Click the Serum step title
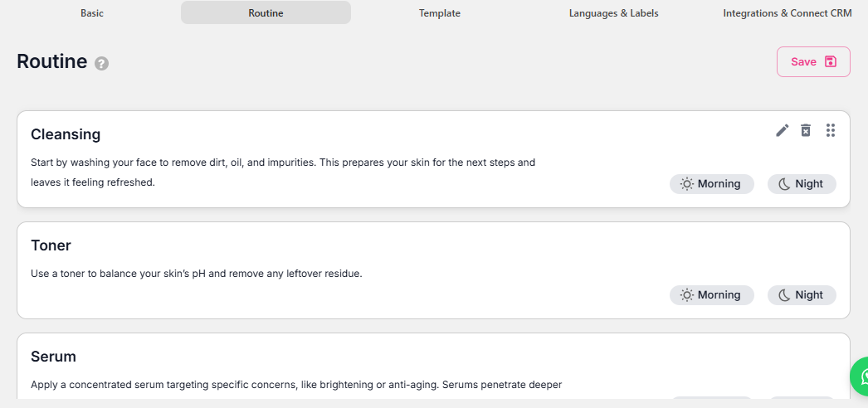 point(53,357)
